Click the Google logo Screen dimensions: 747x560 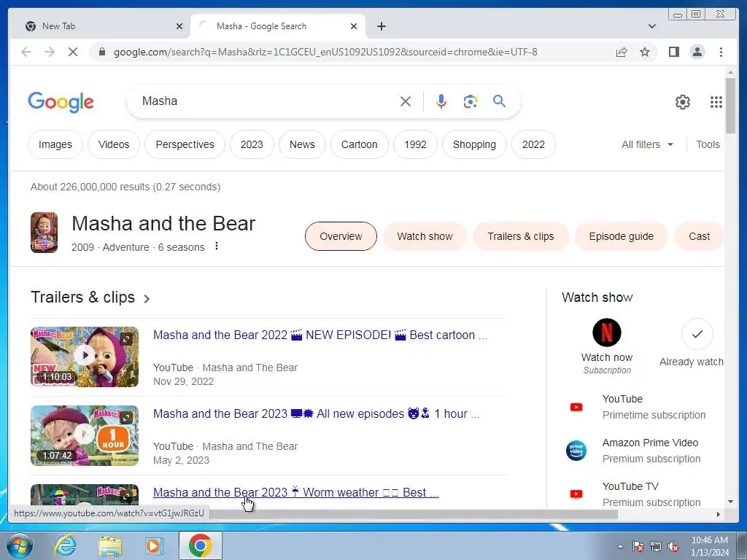[61, 102]
